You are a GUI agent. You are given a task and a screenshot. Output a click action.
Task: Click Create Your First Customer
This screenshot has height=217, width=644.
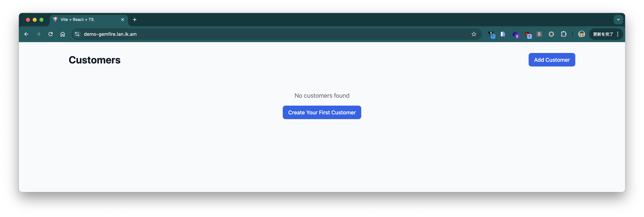322,113
